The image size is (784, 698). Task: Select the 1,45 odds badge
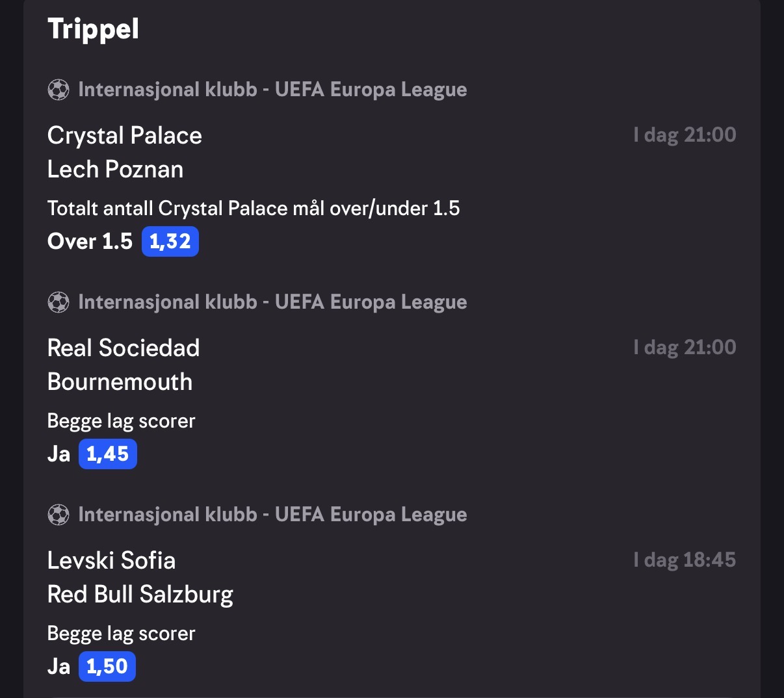coord(108,454)
